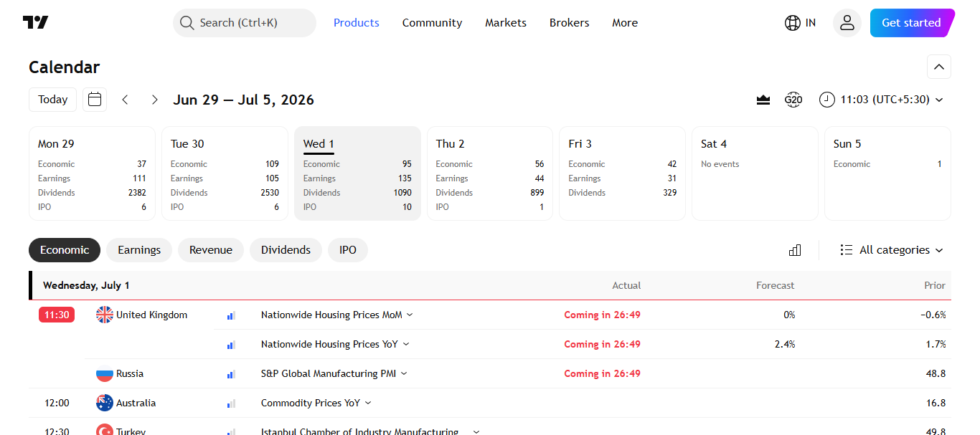The image size is (980, 435).
Task: Expand Istanbul Chamber of Industry row
Action: click(x=476, y=431)
